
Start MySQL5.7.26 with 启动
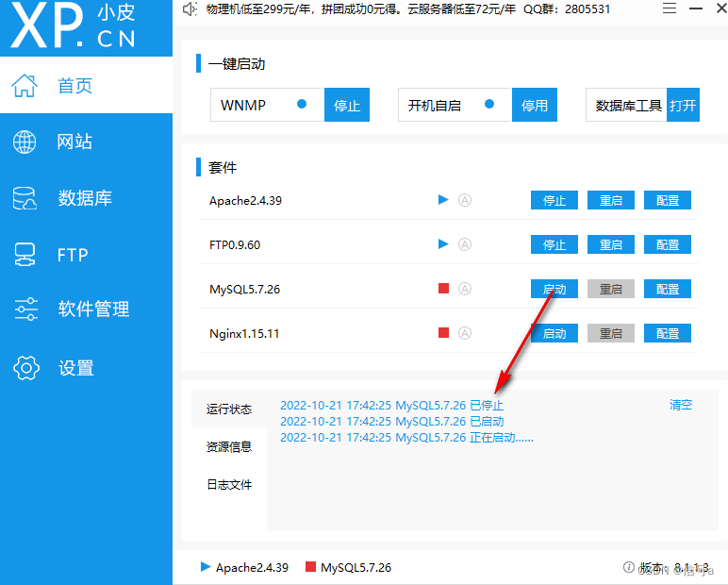coord(554,289)
